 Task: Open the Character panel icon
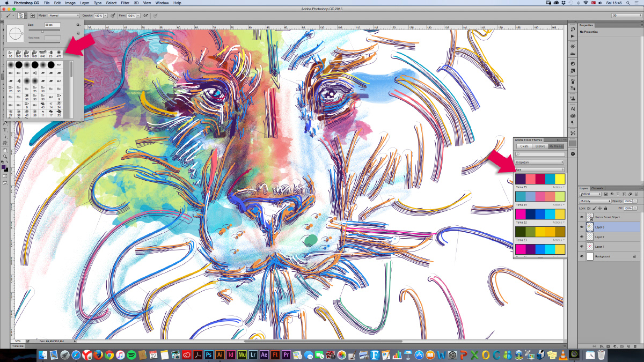point(572,109)
